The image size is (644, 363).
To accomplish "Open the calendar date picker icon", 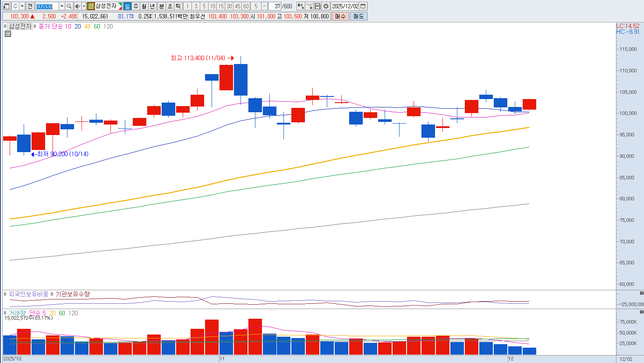I will [363, 6].
